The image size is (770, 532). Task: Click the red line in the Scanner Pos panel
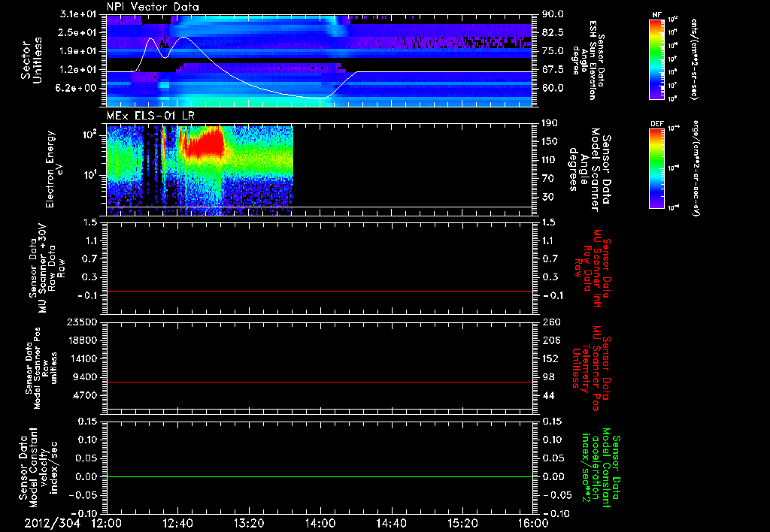click(319, 382)
